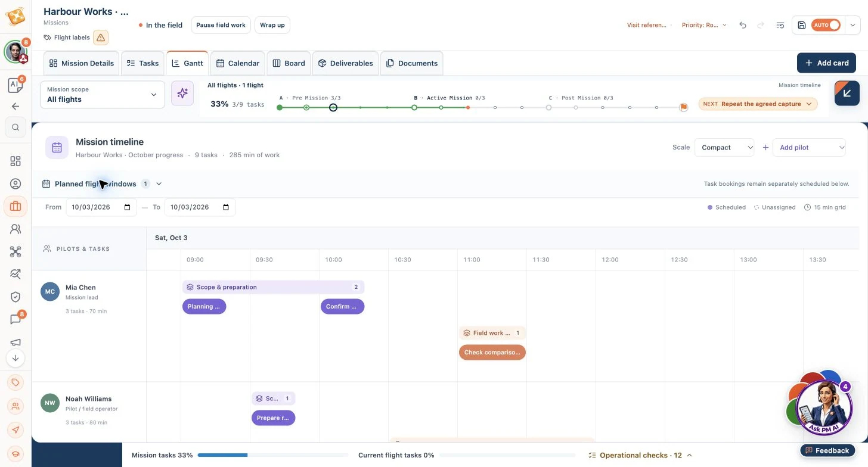This screenshot has width=868, height=467.
Task: Click the collapse arrow tile below Add card
Action: [847, 93]
